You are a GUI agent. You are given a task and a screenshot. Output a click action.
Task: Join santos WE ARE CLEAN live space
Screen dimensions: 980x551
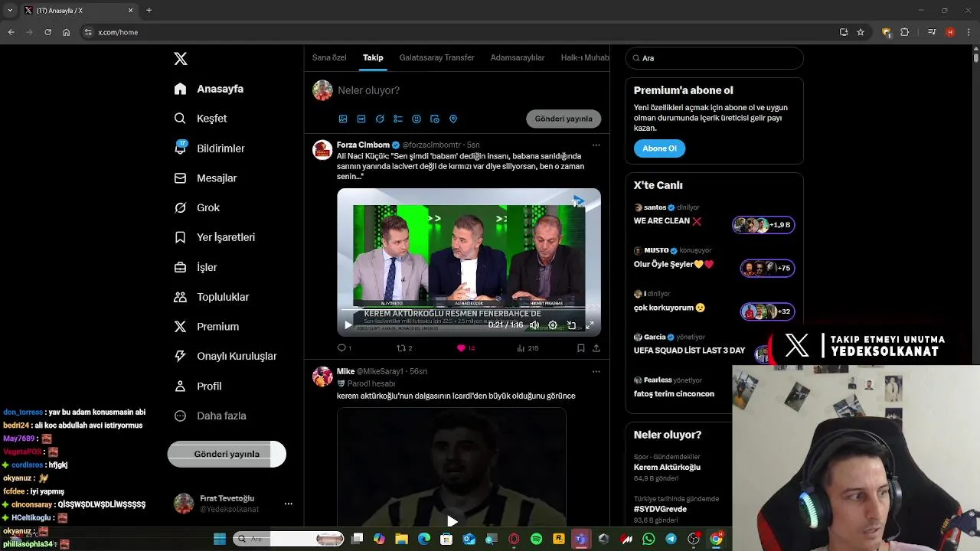pos(763,225)
